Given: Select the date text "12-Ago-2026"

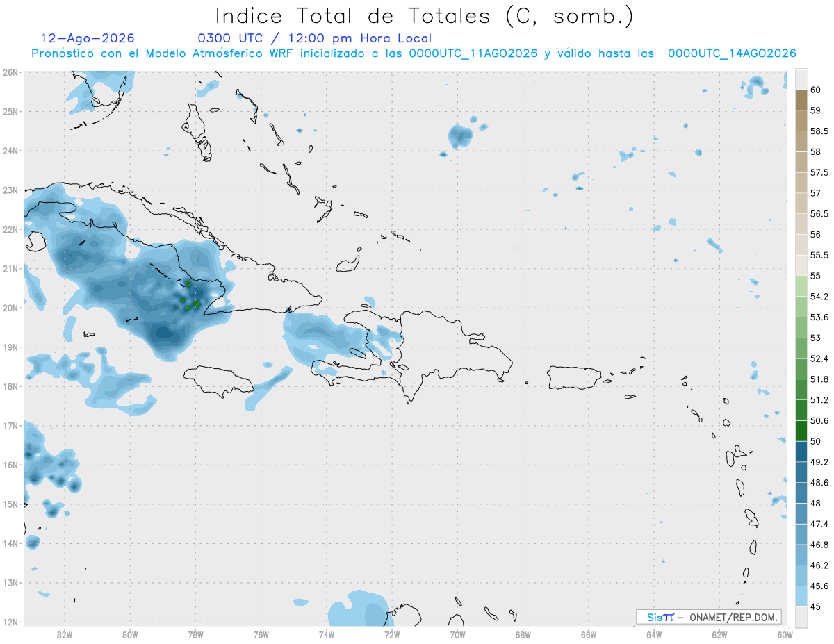Looking at the screenshot, I should click(x=88, y=38).
